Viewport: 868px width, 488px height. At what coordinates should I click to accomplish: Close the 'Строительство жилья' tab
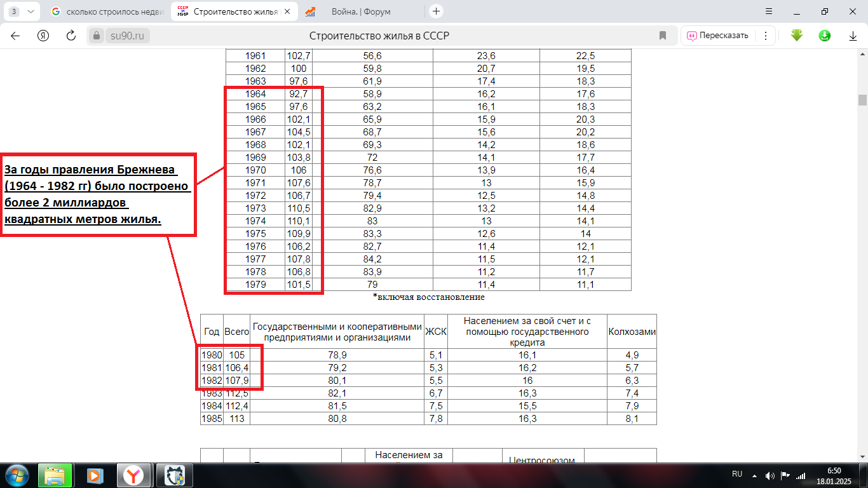point(288,11)
